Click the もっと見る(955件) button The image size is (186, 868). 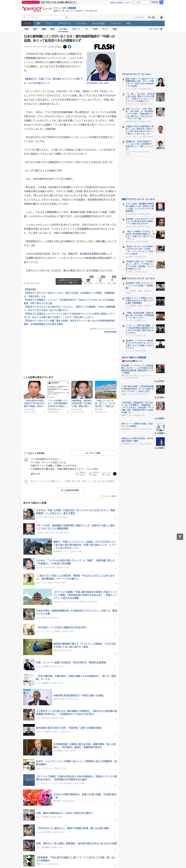coord(70,490)
